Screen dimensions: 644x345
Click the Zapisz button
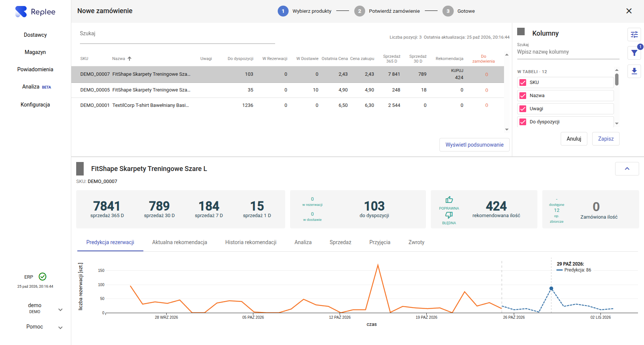click(606, 139)
